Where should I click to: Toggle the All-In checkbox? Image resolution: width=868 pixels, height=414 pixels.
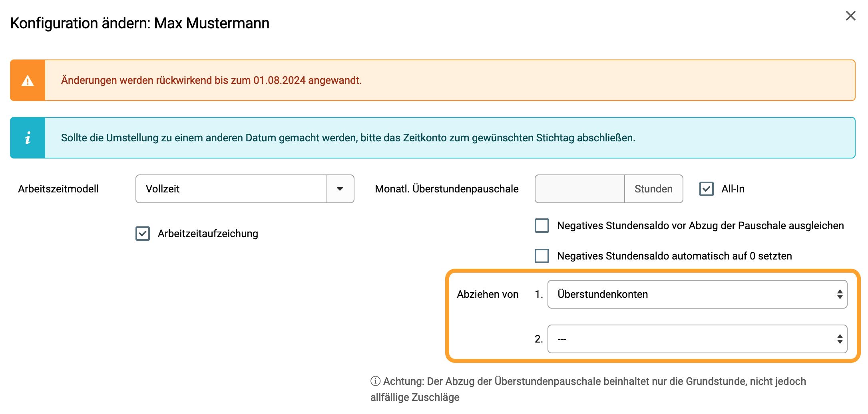tap(707, 189)
